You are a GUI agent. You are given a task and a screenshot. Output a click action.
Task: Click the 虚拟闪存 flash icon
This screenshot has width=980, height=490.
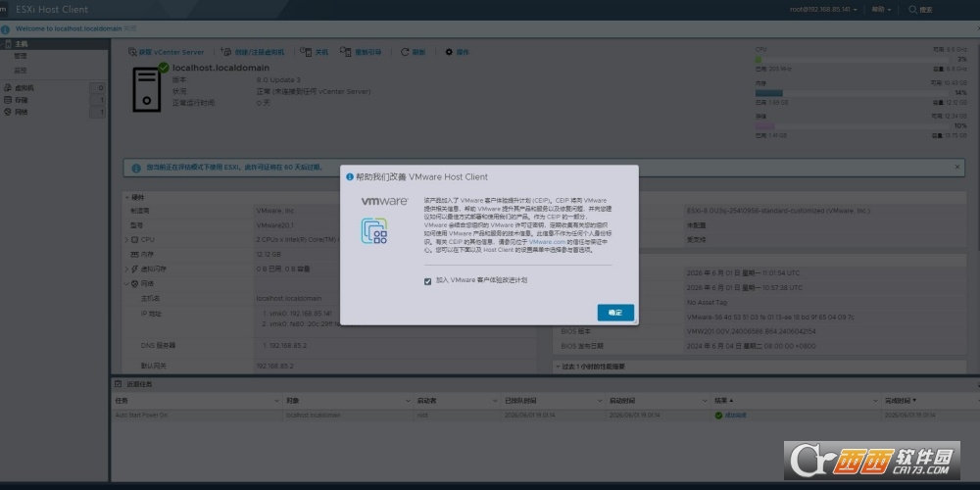(x=134, y=269)
